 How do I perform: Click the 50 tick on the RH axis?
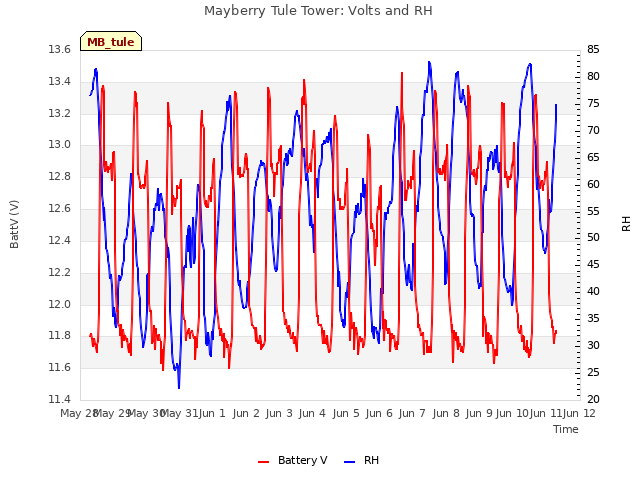click(593, 238)
